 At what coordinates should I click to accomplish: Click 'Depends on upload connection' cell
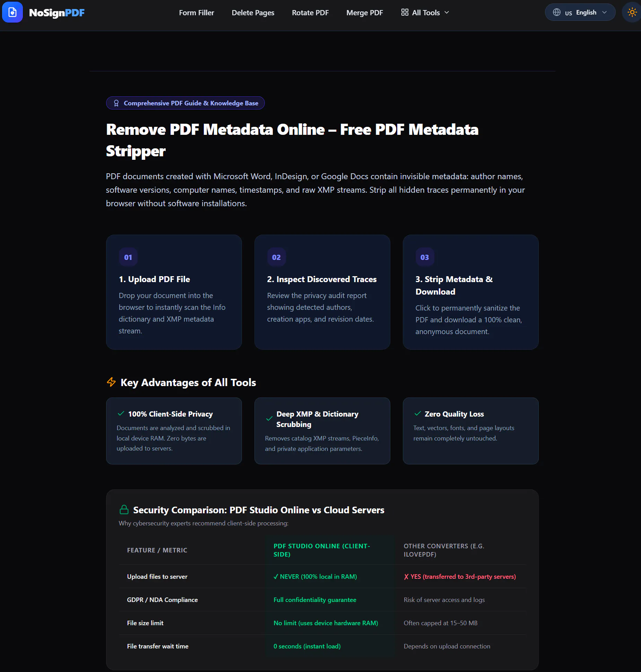tap(447, 646)
